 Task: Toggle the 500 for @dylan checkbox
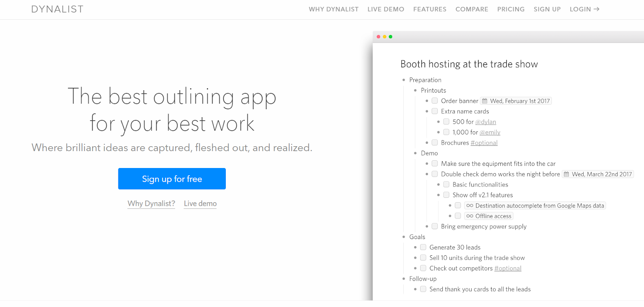click(x=446, y=122)
